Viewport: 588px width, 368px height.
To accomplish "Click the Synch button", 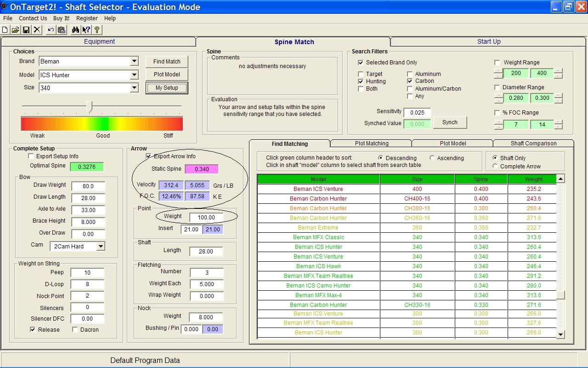I will 450,122.
